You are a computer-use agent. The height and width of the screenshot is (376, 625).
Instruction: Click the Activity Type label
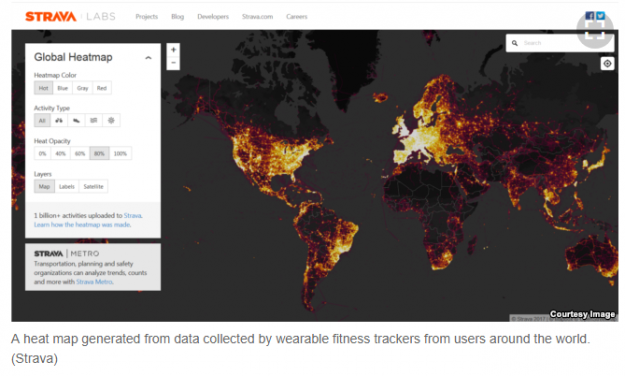click(x=52, y=108)
